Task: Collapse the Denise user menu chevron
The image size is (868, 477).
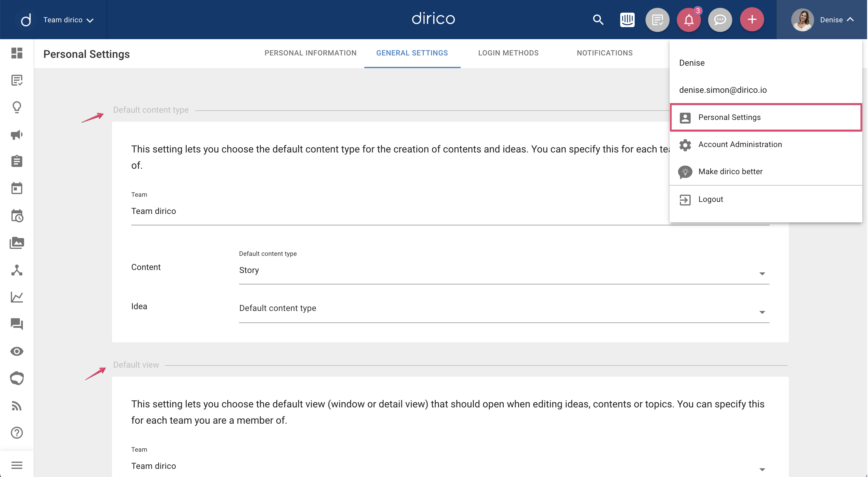Action: point(851,20)
